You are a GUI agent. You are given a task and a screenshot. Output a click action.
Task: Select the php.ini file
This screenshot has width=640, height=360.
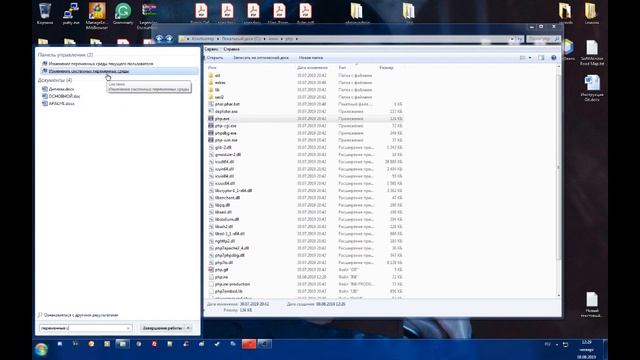[221, 277]
